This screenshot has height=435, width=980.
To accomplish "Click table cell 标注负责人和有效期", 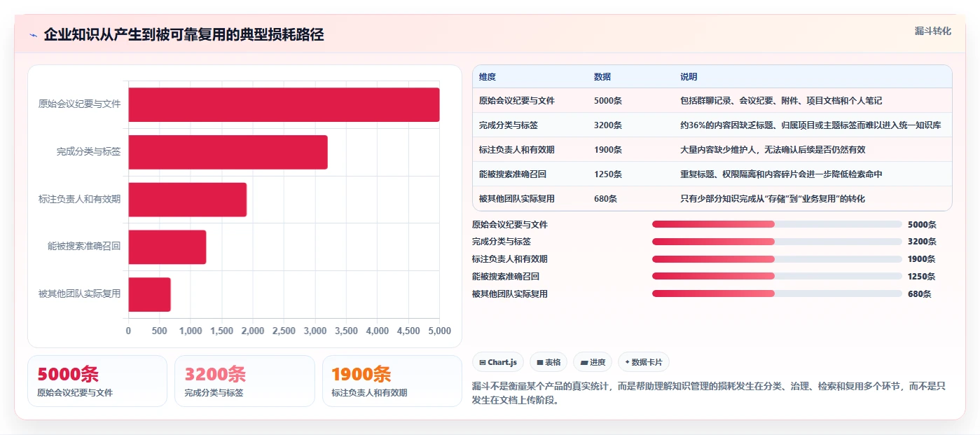I will pos(517,150).
